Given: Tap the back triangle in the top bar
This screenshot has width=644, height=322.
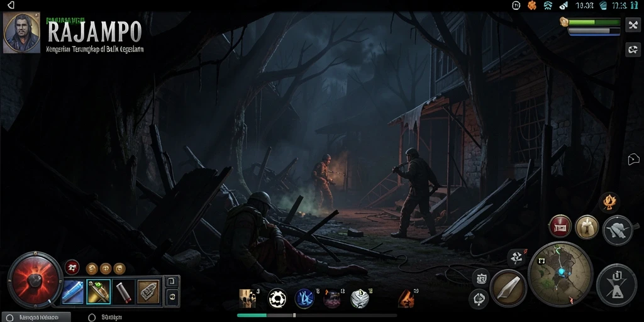Looking at the screenshot, I should point(11,5).
